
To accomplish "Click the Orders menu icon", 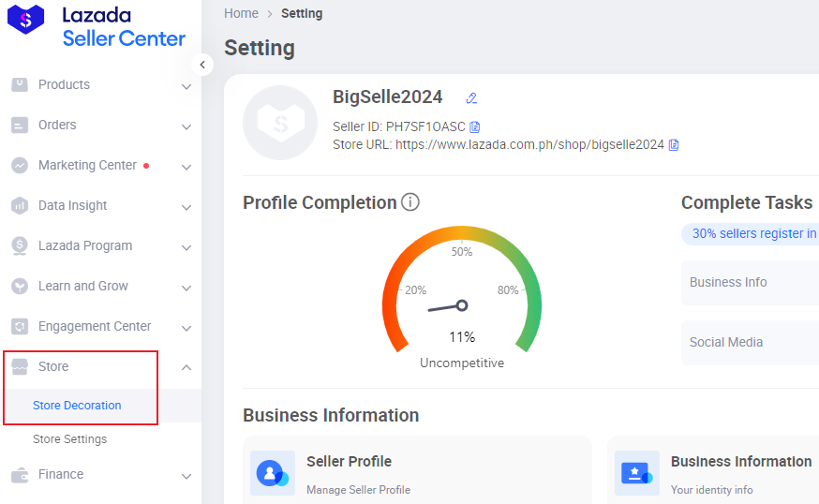I will pyautogui.click(x=20, y=125).
